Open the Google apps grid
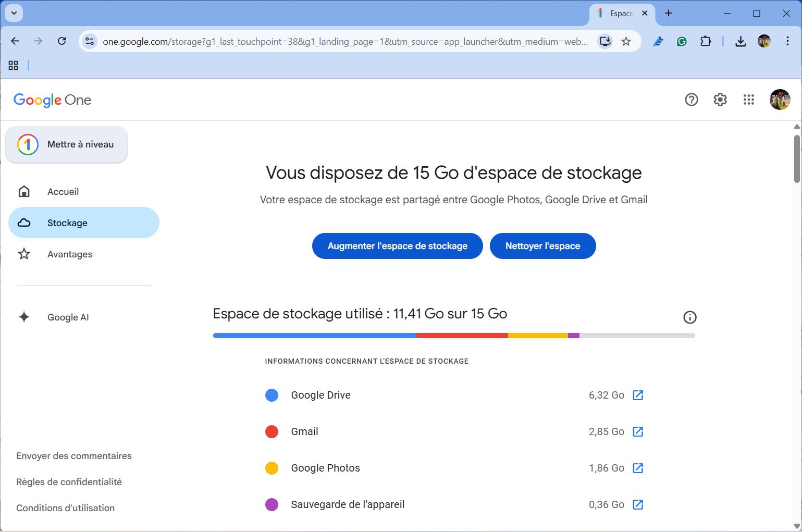The height and width of the screenshot is (532, 802). [x=749, y=100]
